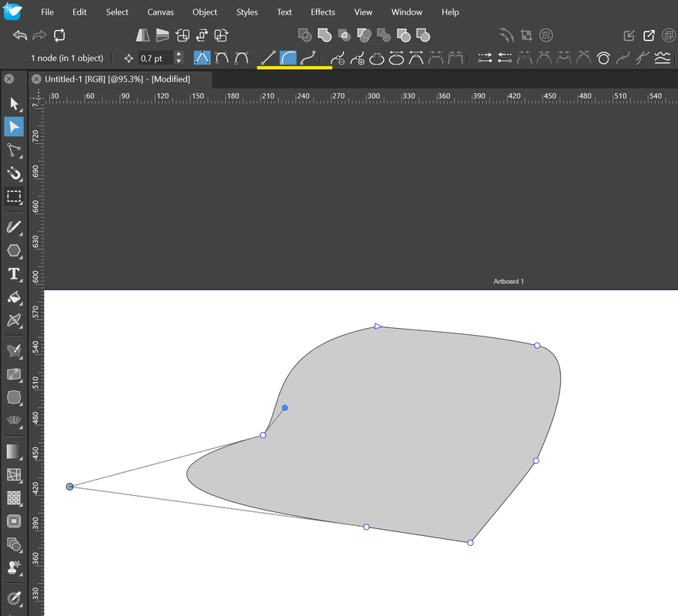This screenshot has height=616, width=678.
Task: Click the flip horizontal mirror icon
Action: (143, 35)
